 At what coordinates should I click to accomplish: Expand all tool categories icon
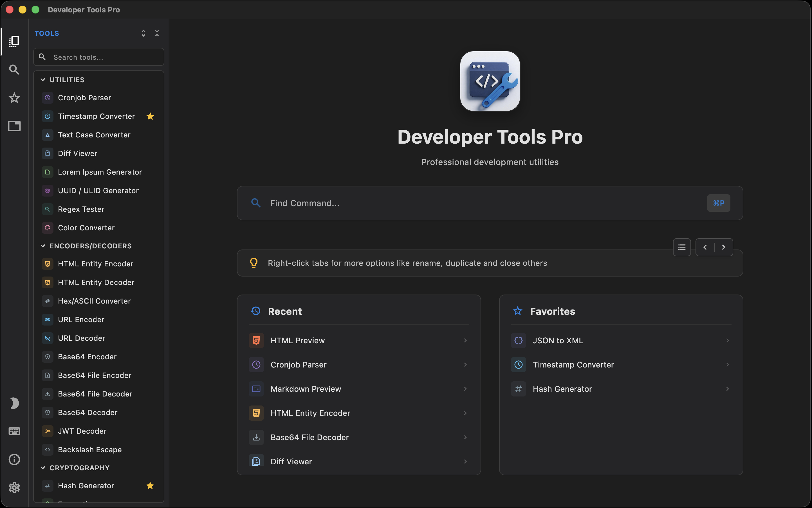tap(143, 33)
